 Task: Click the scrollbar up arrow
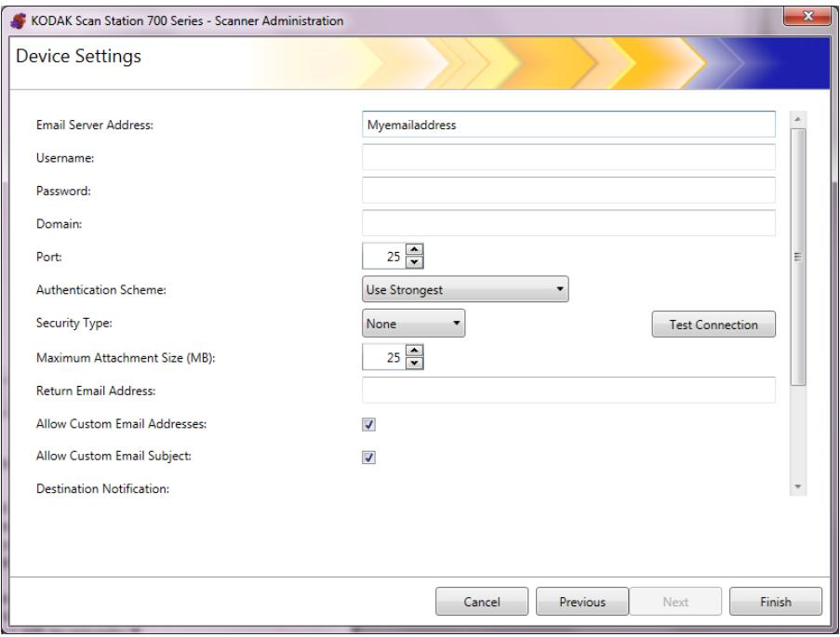798,119
